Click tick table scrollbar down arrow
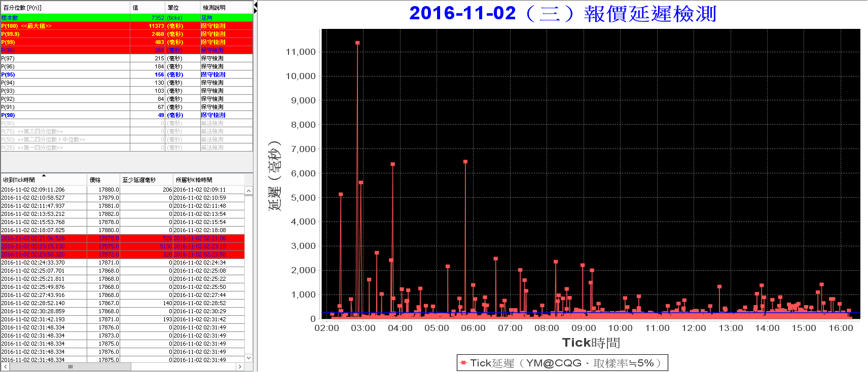The height and width of the screenshot is (372, 868). (248, 358)
